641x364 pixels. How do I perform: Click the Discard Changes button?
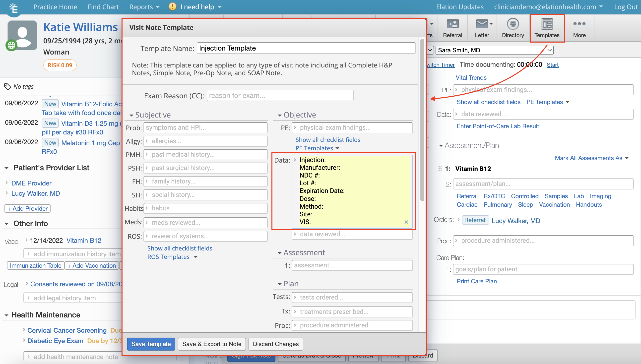click(275, 344)
